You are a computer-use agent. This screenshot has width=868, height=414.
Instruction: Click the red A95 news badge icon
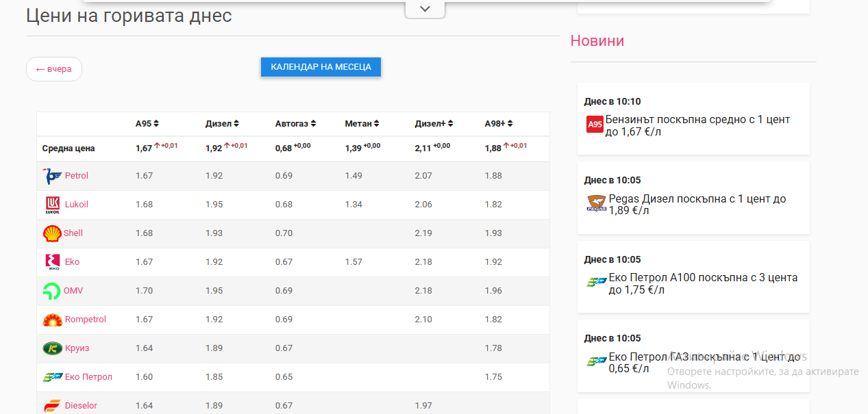pos(595,125)
